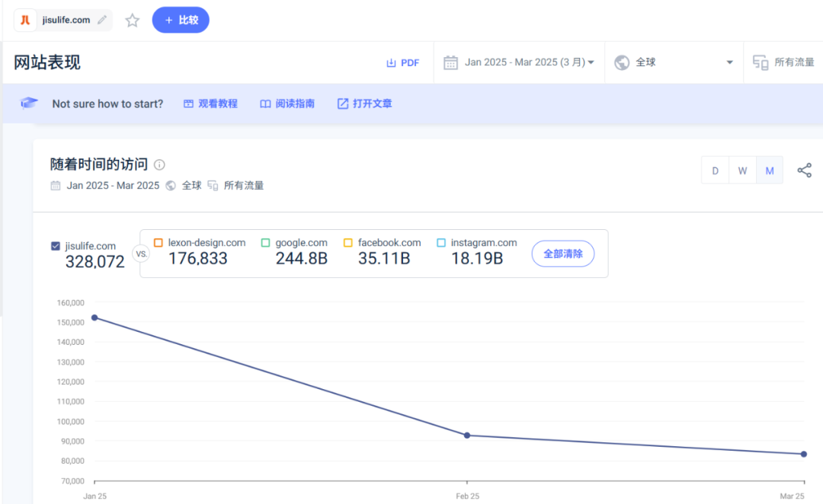The height and width of the screenshot is (504, 823).
Task: Click the Feb 25 data point on chart
Action: 467,435
